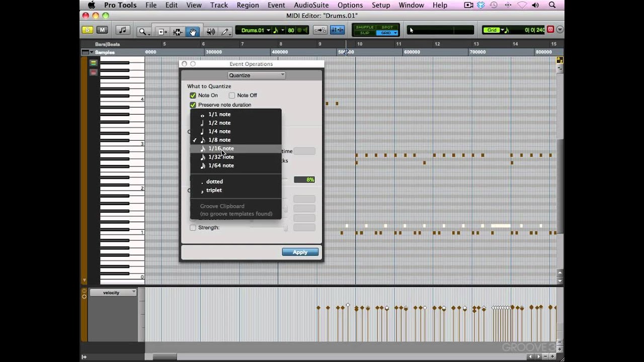Open the Event menu
Screen dimensions: 644x362
point(276,5)
